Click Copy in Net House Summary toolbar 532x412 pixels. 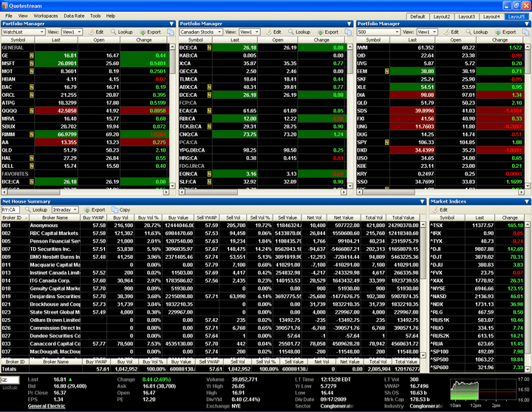121,210
